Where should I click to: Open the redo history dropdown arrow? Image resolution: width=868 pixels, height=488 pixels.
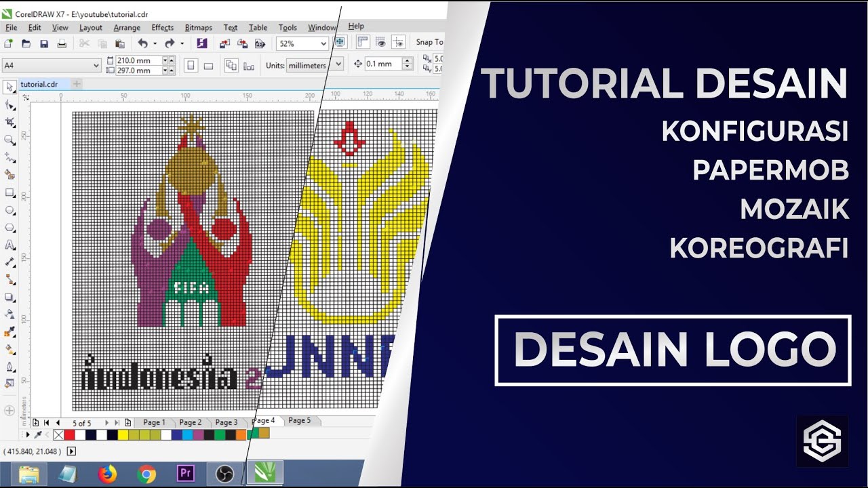[182, 43]
